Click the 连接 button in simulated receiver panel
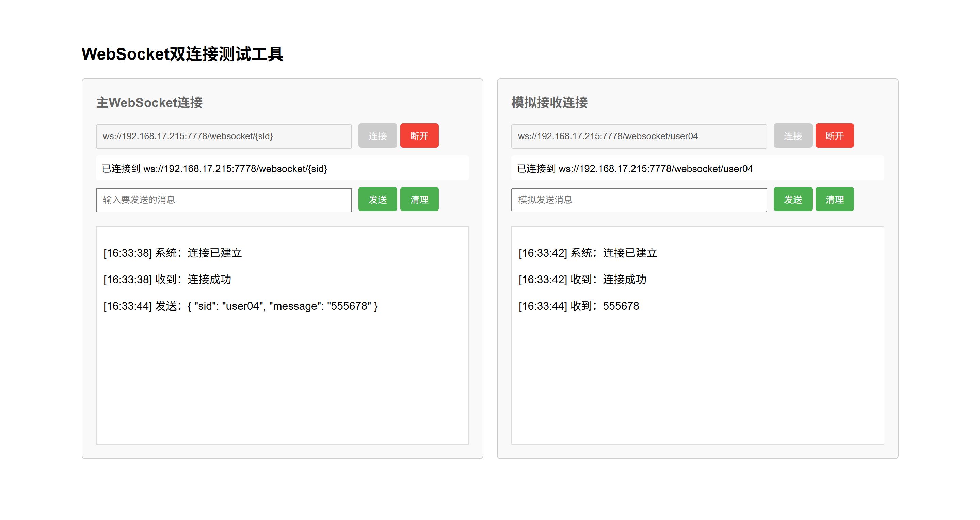This screenshot has height=520, width=980. pyautogui.click(x=792, y=136)
